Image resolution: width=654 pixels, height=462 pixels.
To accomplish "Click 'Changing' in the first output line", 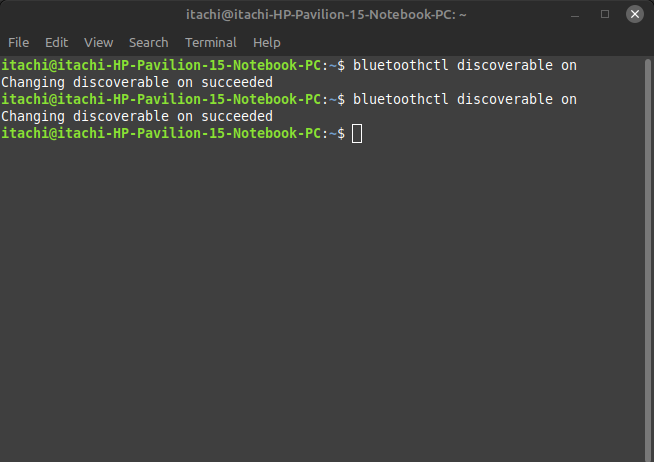I will [34, 83].
